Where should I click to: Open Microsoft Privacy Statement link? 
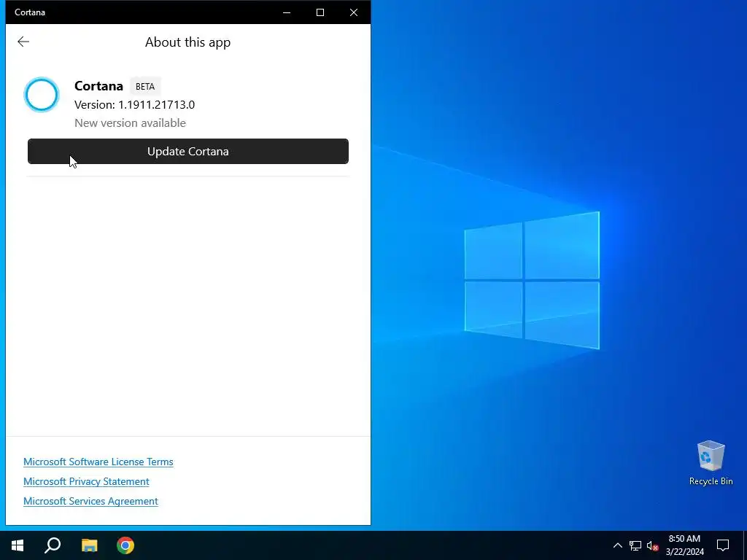coord(86,481)
